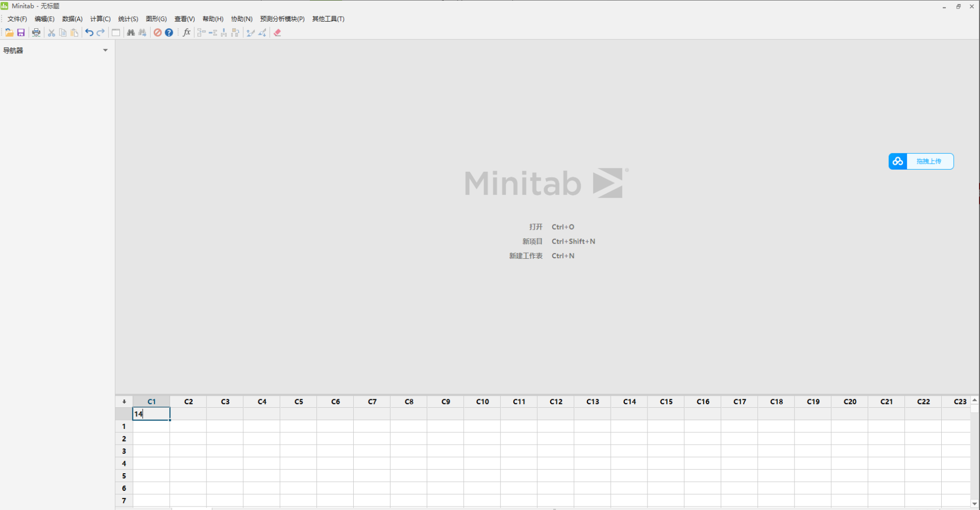This screenshot has height=510, width=980.
Task: Print using the printer toolbar icon
Action: click(36, 33)
